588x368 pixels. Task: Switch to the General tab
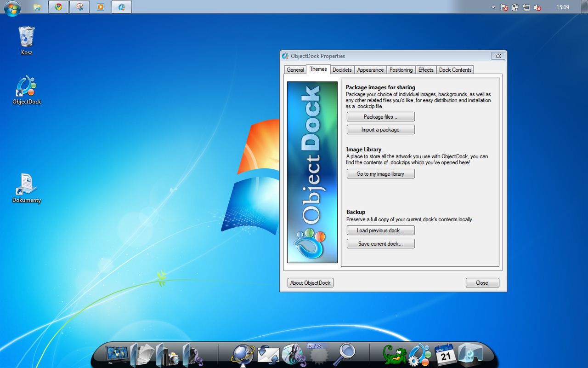pyautogui.click(x=295, y=70)
